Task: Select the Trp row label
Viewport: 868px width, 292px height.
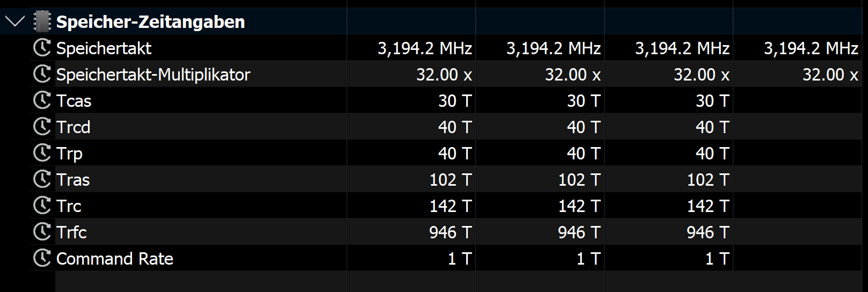Action: [70, 154]
